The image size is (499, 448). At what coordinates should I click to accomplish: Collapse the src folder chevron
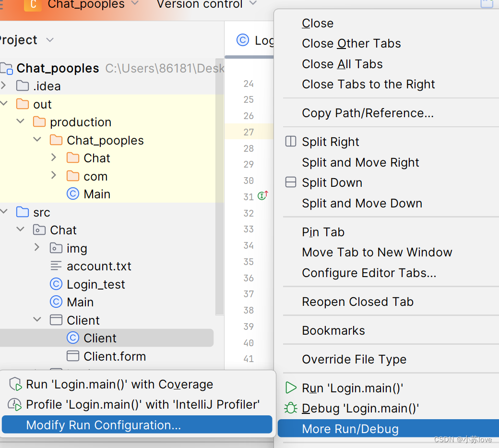pyautogui.click(x=3, y=211)
